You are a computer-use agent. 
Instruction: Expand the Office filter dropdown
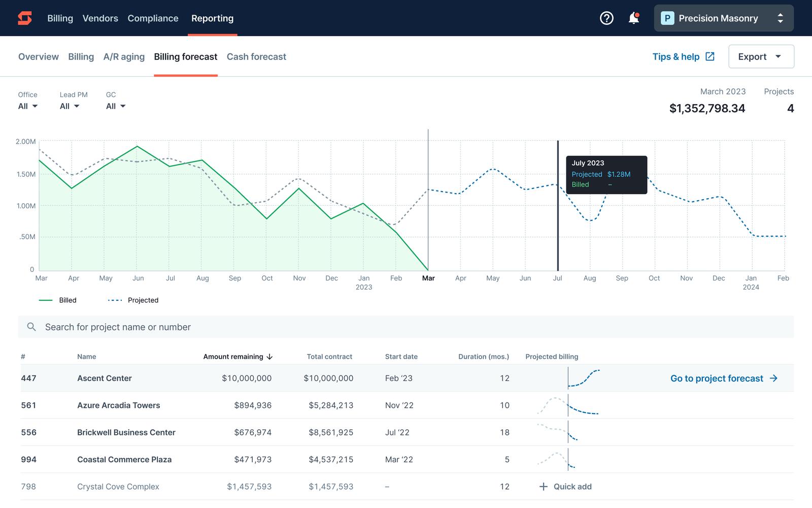[28, 106]
